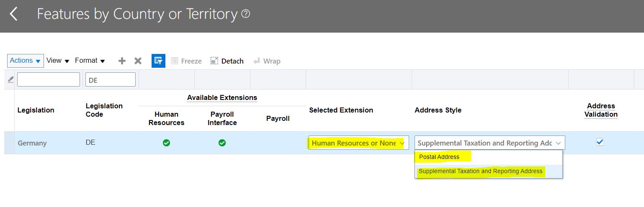644x207 pixels.
Task: Click the Wrap toolbar button
Action: 267,61
